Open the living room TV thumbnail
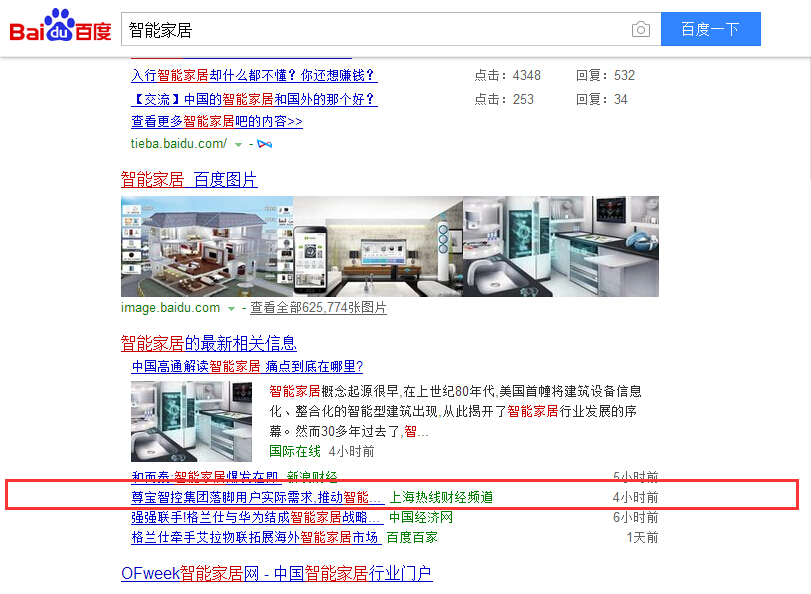Viewport: 811px width, 594px height. tap(378, 246)
